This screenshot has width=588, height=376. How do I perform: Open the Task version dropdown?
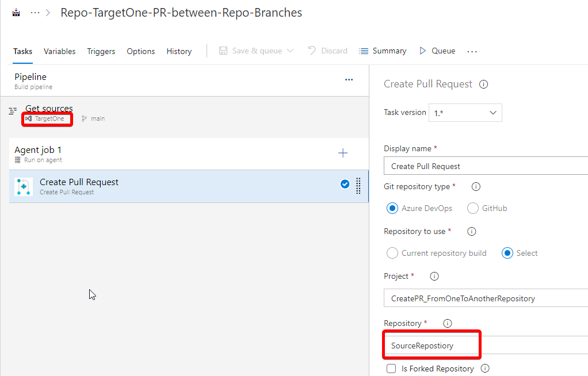click(x=465, y=113)
